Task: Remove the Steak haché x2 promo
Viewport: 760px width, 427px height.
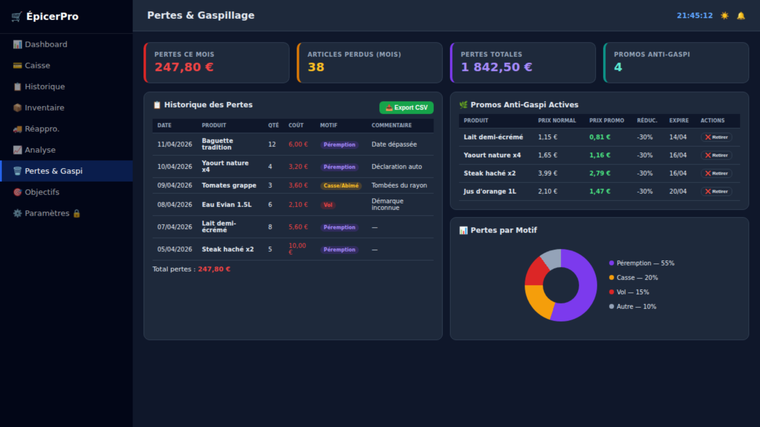Action: (x=716, y=173)
